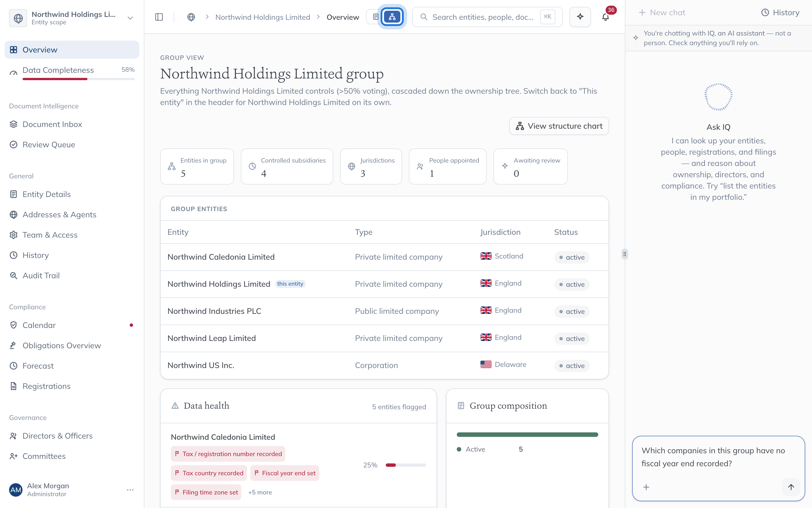Toggle the sidebar panel icon
Viewport: 812px width, 508px height.
coord(159,17)
